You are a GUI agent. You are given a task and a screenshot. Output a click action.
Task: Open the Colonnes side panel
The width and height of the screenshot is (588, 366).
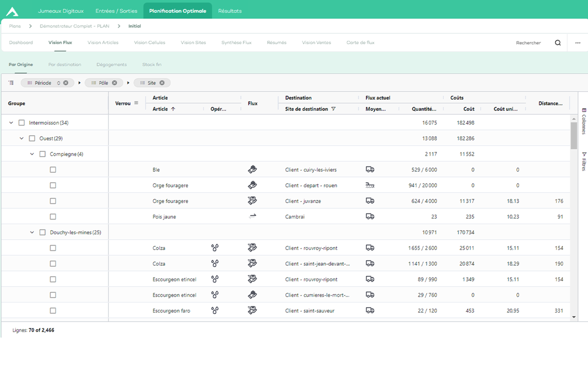pyautogui.click(x=584, y=121)
